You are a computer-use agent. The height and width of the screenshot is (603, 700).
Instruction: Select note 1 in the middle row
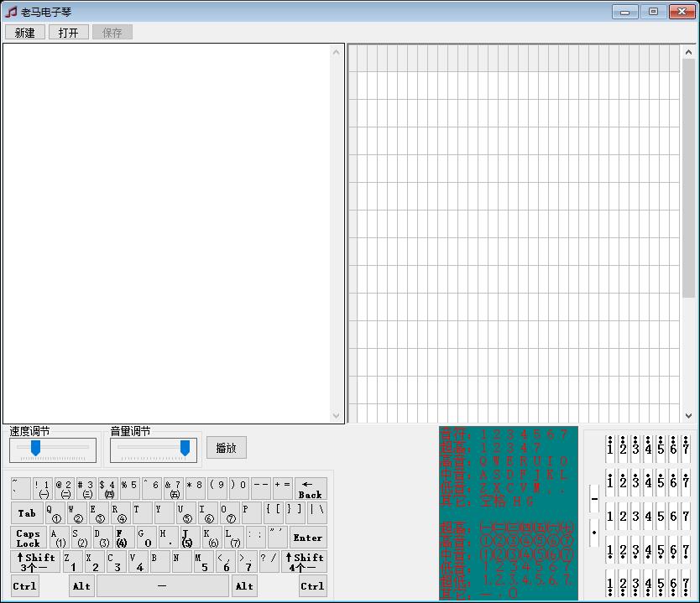[x=610, y=517]
